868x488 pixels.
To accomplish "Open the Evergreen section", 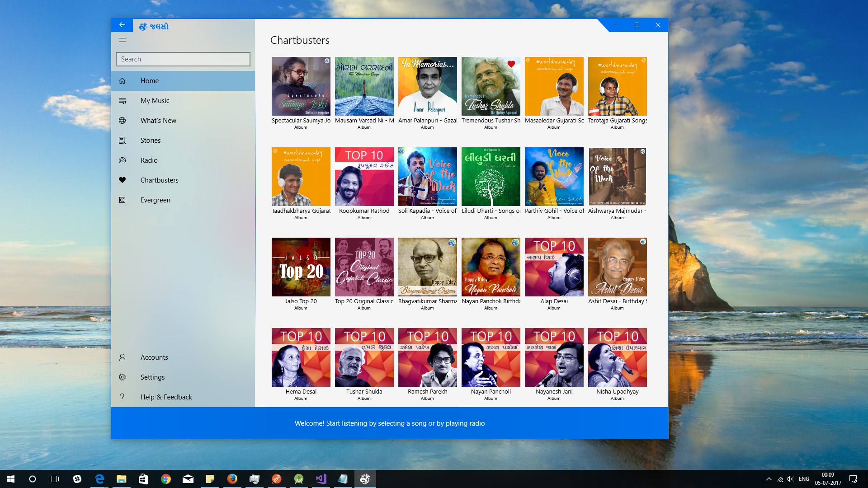I will (x=183, y=200).
